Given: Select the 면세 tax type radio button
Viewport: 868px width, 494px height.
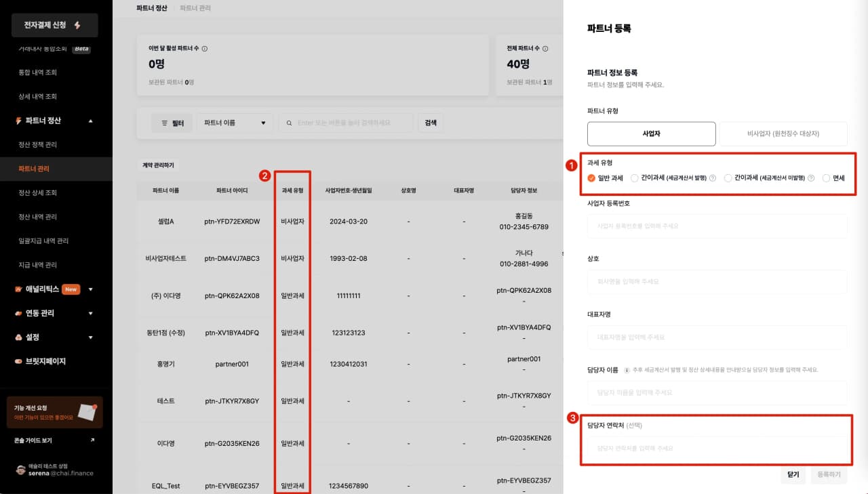Looking at the screenshot, I should 826,178.
